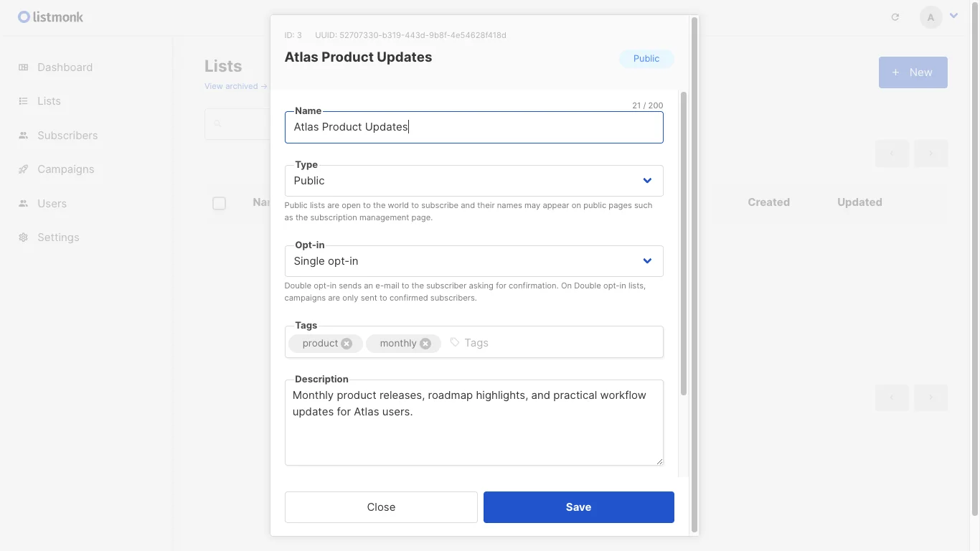980x551 pixels.
Task: Expand the user account chevron
Action: (x=953, y=15)
